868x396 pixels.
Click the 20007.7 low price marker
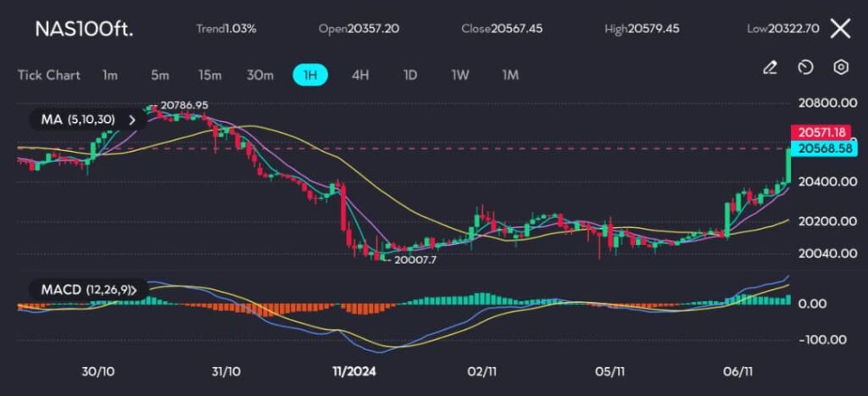pyautogui.click(x=418, y=259)
